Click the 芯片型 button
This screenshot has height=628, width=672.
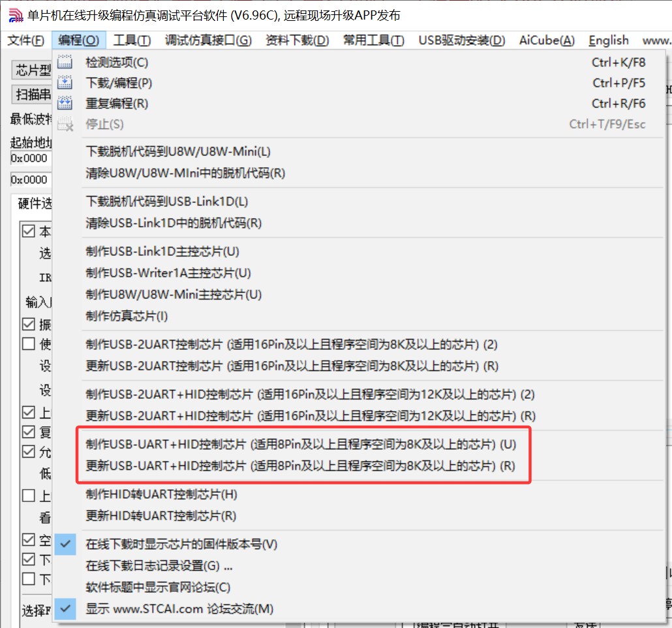(32, 70)
